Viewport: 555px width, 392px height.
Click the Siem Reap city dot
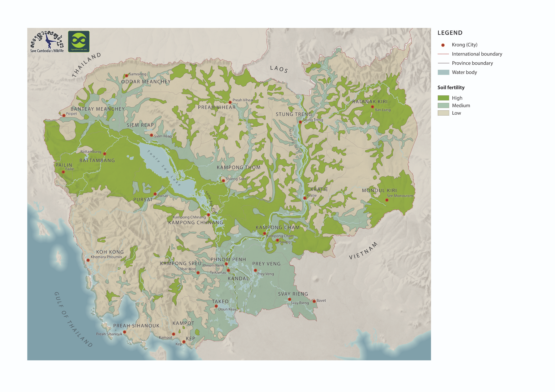coord(151,135)
